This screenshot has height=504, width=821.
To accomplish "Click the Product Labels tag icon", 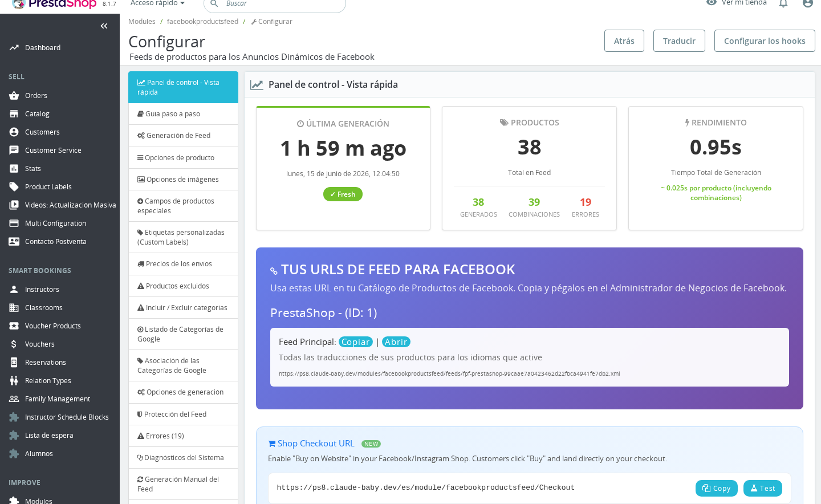I will coord(14,187).
